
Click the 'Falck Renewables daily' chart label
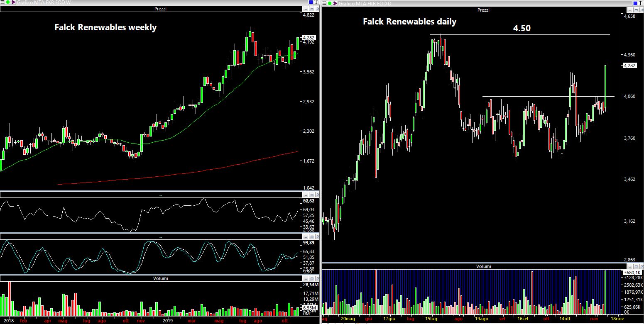click(409, 22)
